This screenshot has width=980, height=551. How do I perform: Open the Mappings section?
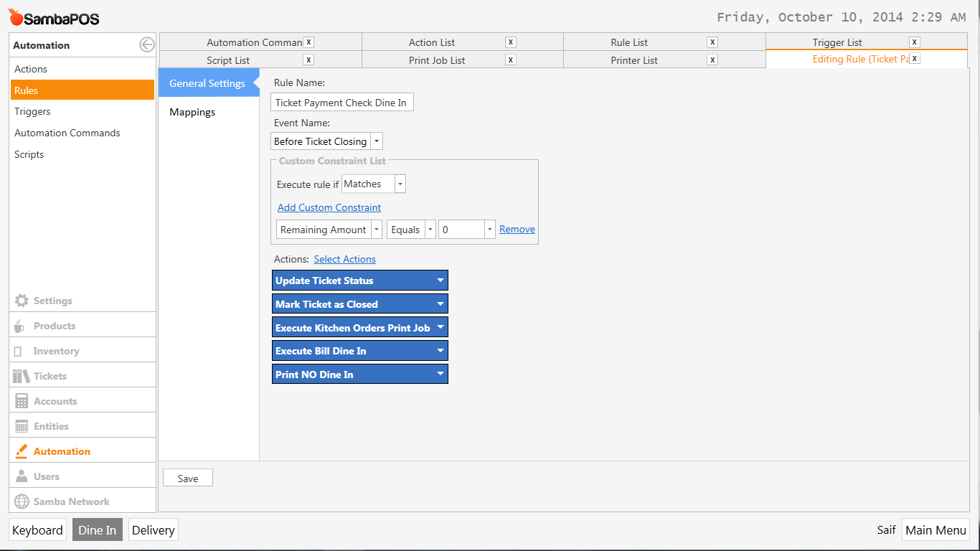(192, 112)
